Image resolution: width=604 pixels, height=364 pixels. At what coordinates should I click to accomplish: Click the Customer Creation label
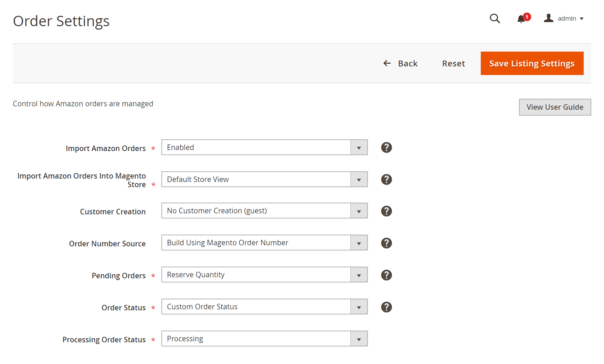pyautogui.click(x=113, y=212)
